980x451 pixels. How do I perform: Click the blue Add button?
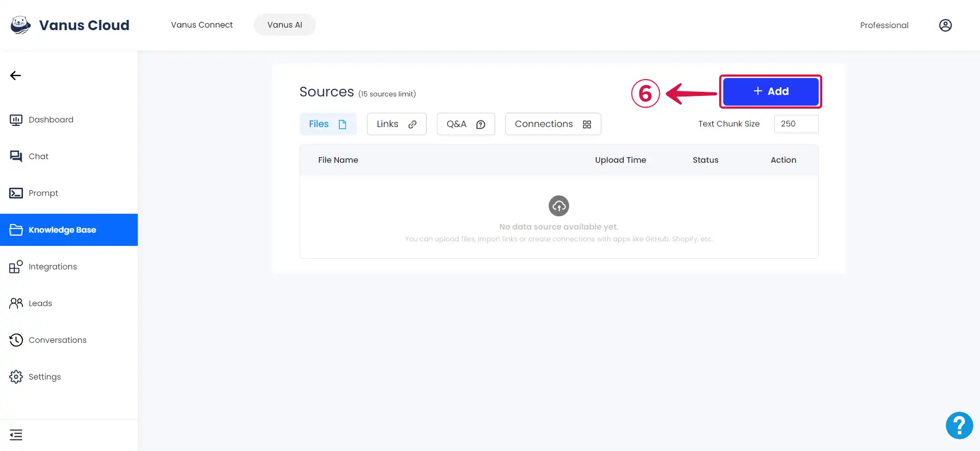click(x=771, y=91)
